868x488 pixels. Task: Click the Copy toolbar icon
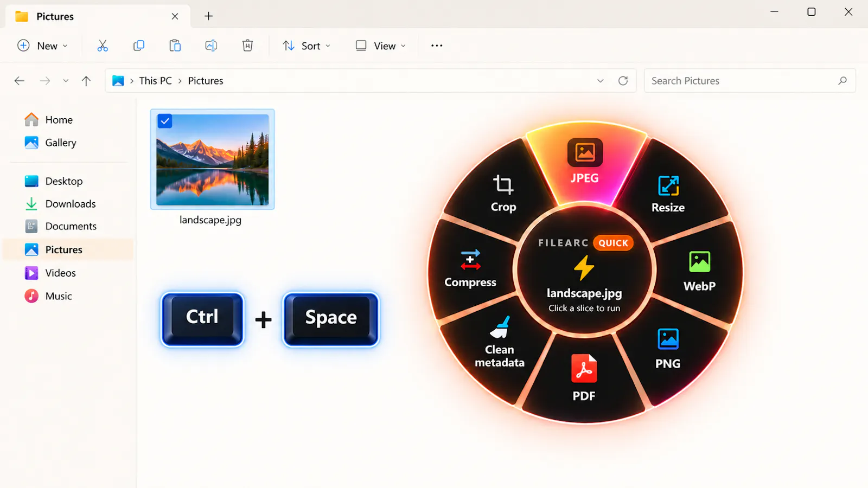(x=139, y=46)
